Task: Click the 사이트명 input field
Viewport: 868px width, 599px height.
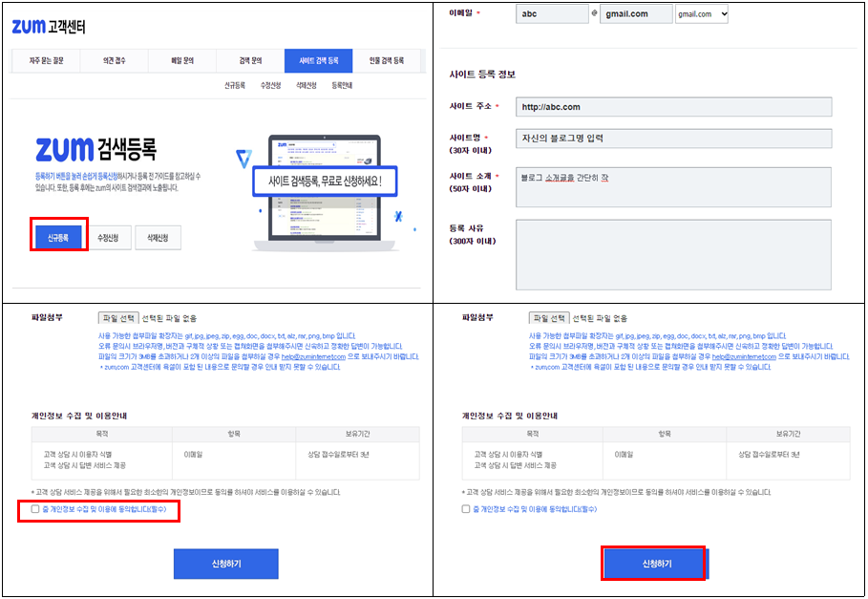Action: pos(673,139)
